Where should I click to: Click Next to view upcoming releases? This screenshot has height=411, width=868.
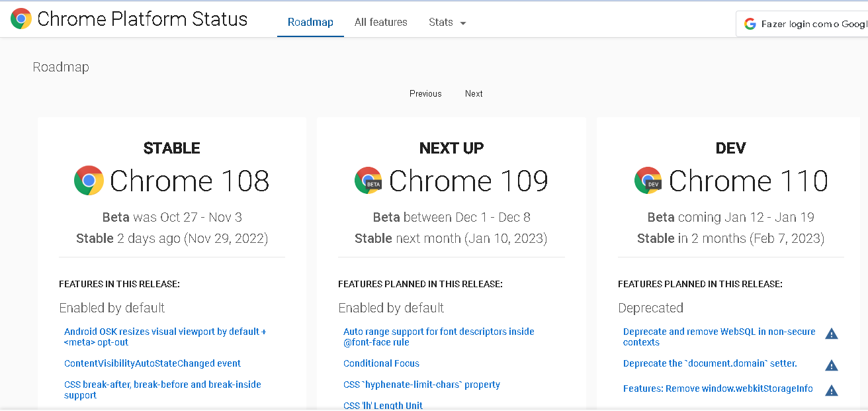click(x=473, y=93)
